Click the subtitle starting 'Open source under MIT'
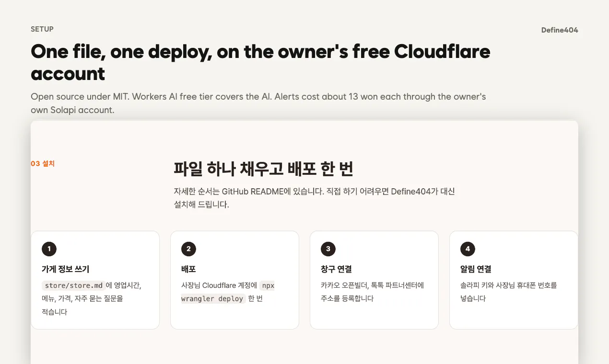The image size is (609, 364). tap(258, 103)
